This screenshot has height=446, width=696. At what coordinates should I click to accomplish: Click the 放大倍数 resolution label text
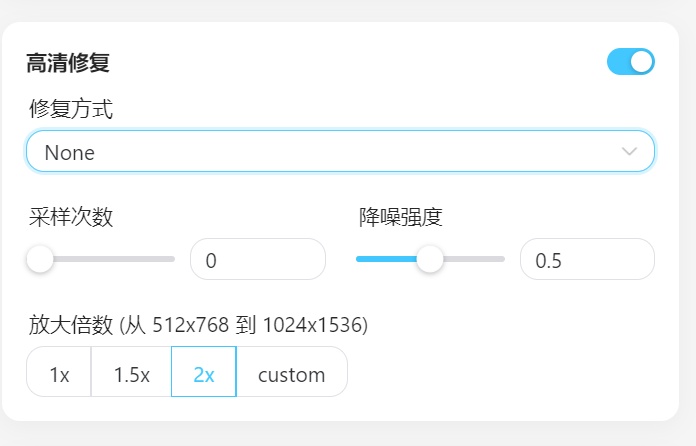coord(198,325)
